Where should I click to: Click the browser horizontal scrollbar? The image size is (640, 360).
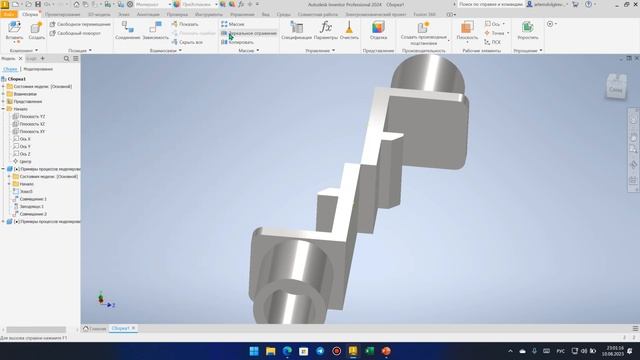(36, 329)
